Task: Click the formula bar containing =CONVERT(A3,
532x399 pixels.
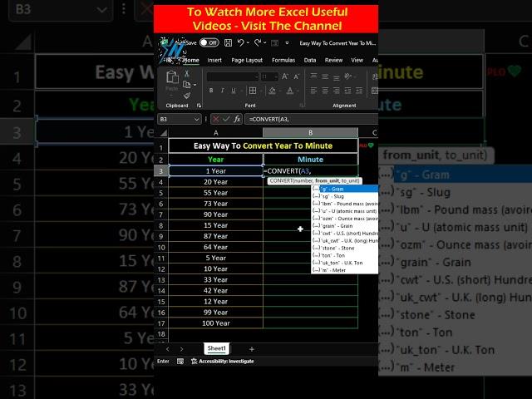Action: pyautogui.click(x=312, y=119)
